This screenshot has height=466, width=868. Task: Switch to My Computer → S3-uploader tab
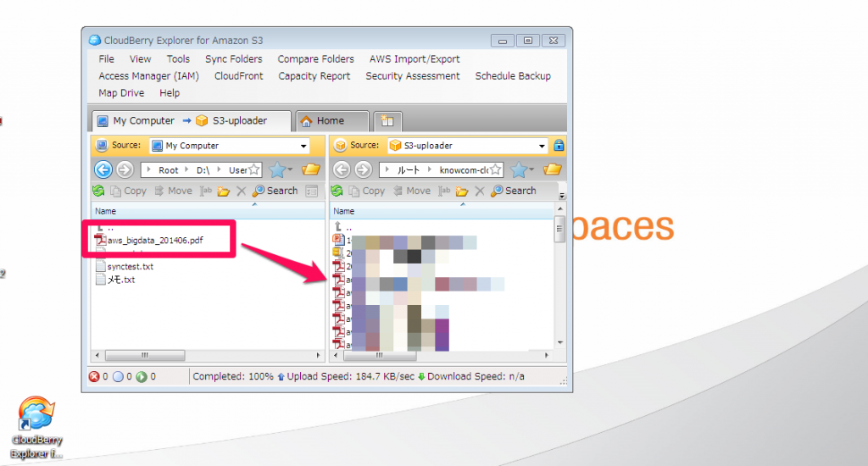191,121
